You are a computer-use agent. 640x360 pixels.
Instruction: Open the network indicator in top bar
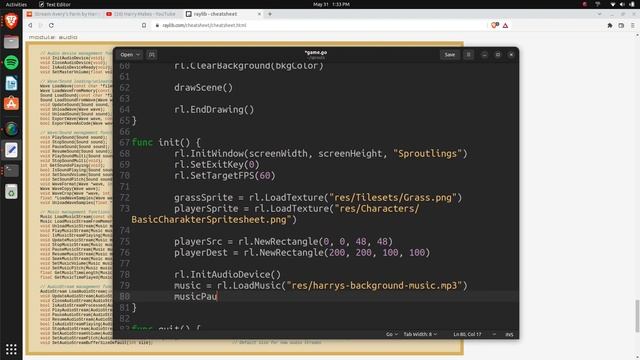(613, 4)
